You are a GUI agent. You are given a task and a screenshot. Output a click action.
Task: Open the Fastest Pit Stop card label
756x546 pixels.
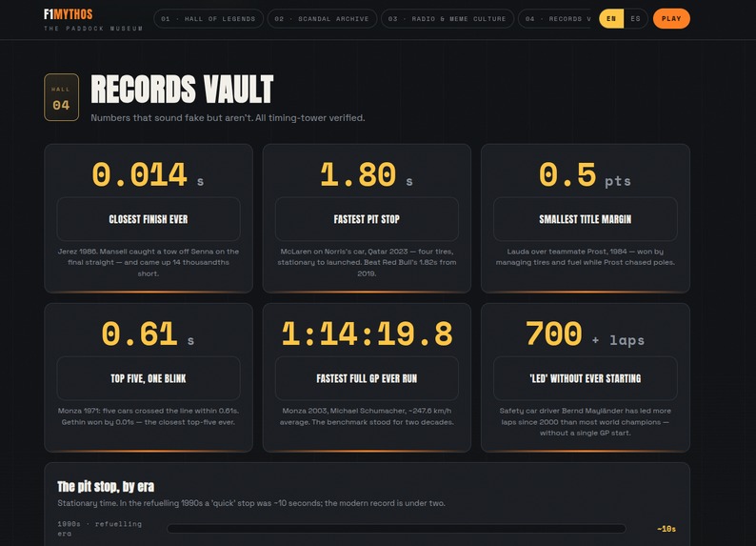coord(367,219)
